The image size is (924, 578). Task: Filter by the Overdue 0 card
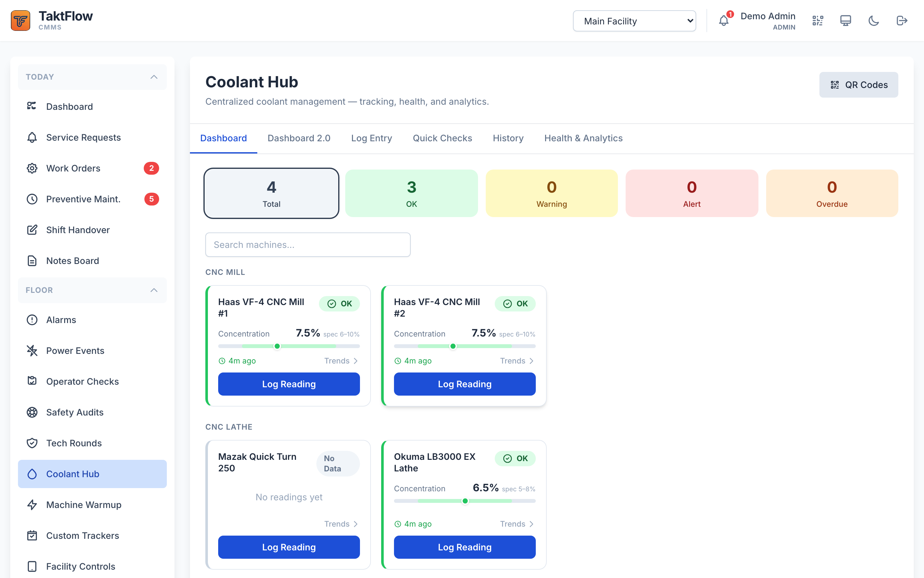click(x=832, y=193)
